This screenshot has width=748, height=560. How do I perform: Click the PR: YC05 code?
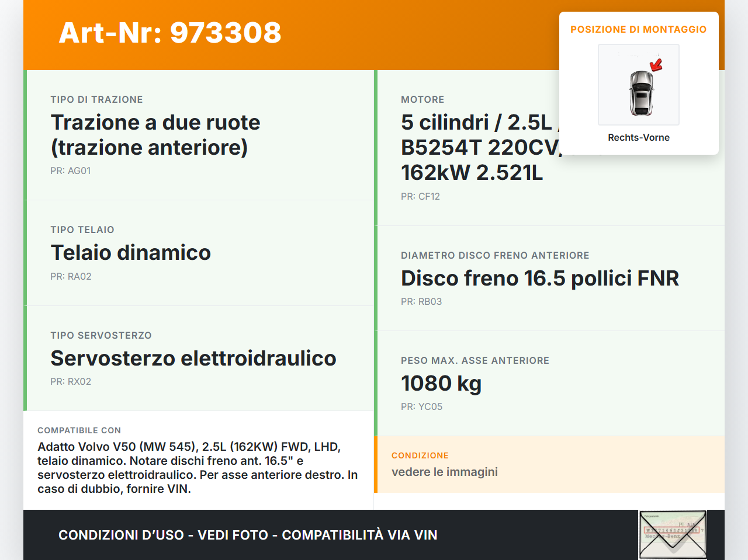pos(421,406)
